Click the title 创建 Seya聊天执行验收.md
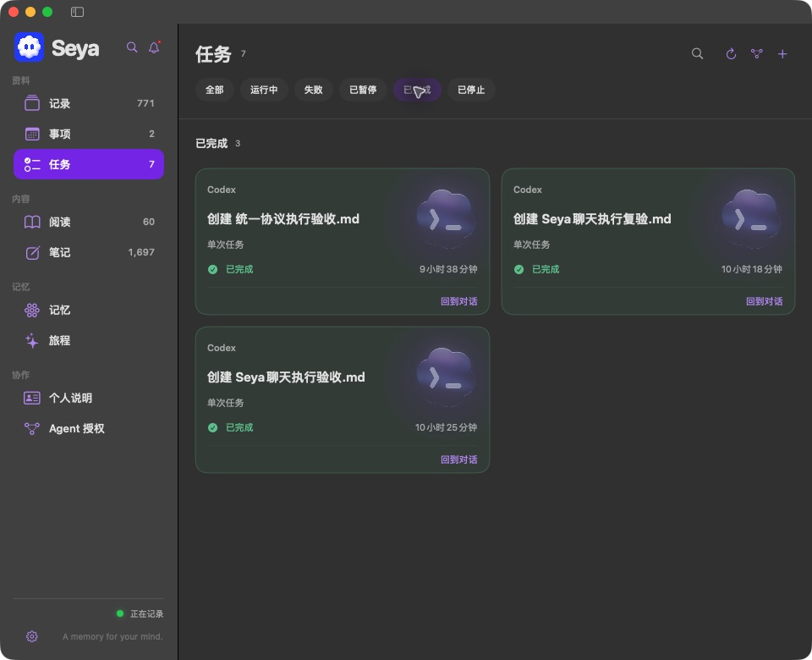The width and height of the screenshot is (812, 660). point(286,377)
